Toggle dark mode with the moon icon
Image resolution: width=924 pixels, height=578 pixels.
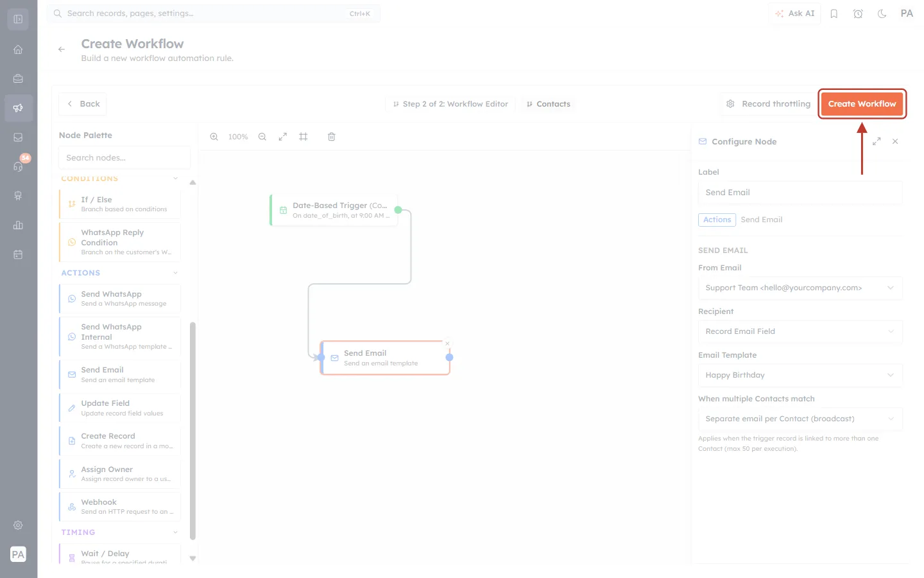coord(882,13)
